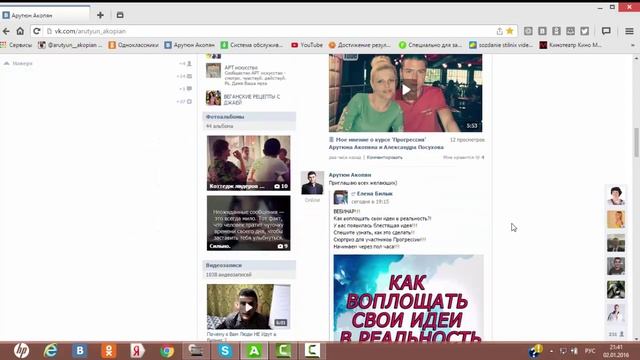Click the page vertical scrollbar thumb
This screenshot has height=360, width=640.
tap(636, 142)
